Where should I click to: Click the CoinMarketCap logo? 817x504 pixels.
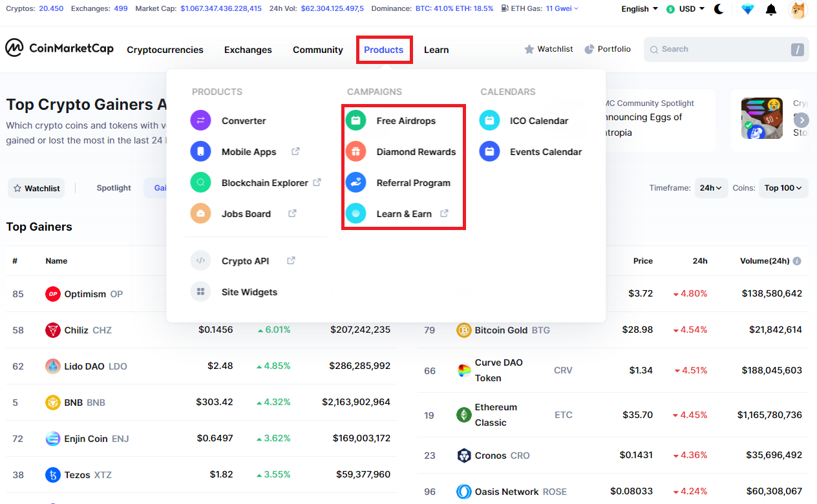[59, 48]
